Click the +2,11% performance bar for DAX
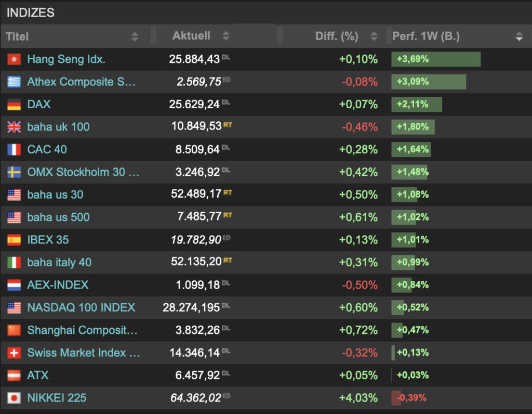The image size is (532, 414). tap(417, 104)
